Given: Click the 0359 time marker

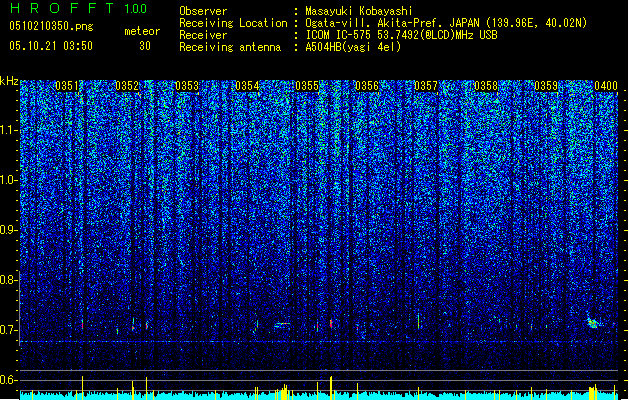Looking at the screenshot, I should click(546, 86).
